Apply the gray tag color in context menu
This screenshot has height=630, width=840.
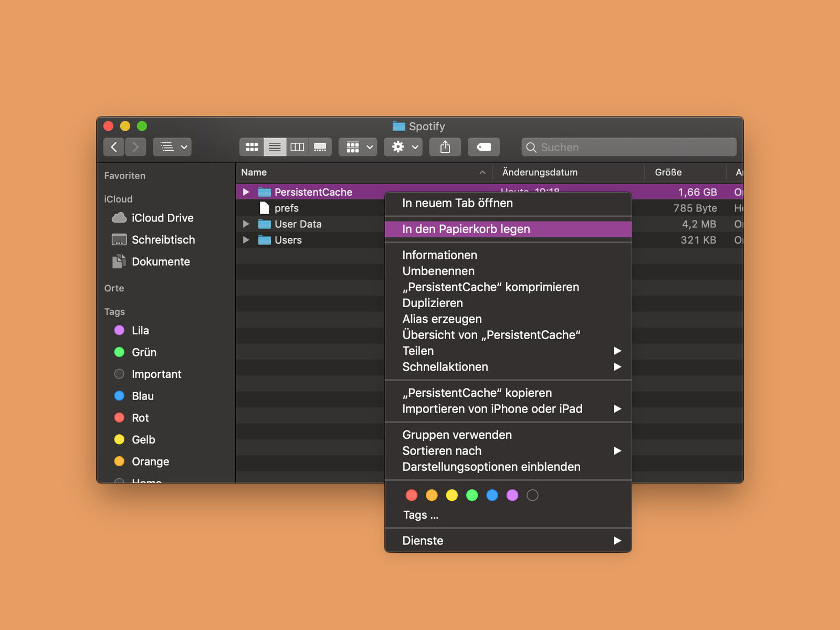click(532, 495)
